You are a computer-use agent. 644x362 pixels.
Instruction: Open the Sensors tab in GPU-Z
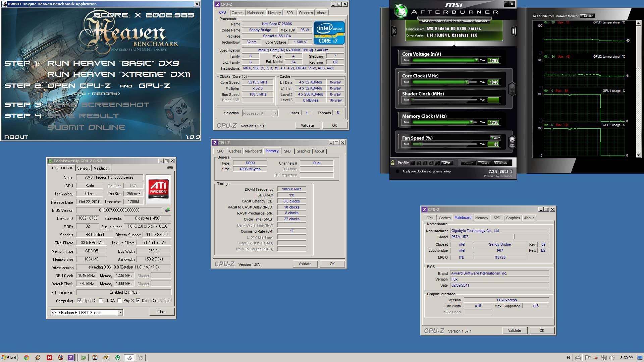[x=84, y=168]
